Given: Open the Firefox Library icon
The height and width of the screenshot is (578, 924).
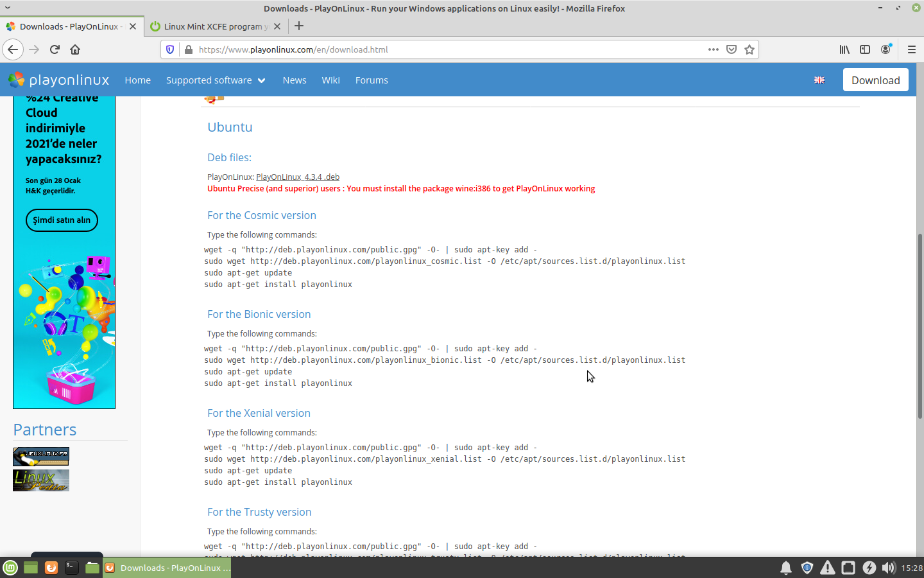Looking at the screenshot, I should [x=844, y=49].
